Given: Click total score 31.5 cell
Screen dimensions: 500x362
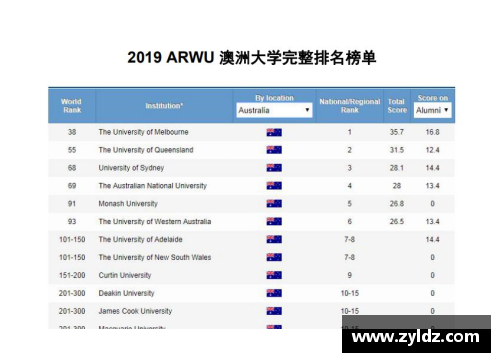Looking at the screenshot, I should coord(397,150).
